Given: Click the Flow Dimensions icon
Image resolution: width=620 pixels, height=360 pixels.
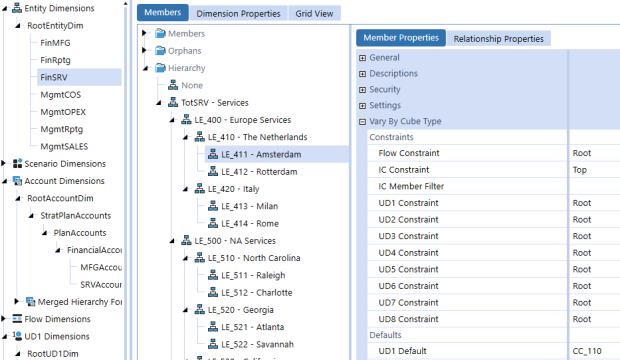Looking at the screenshot, I should click(x=17, y=318).
